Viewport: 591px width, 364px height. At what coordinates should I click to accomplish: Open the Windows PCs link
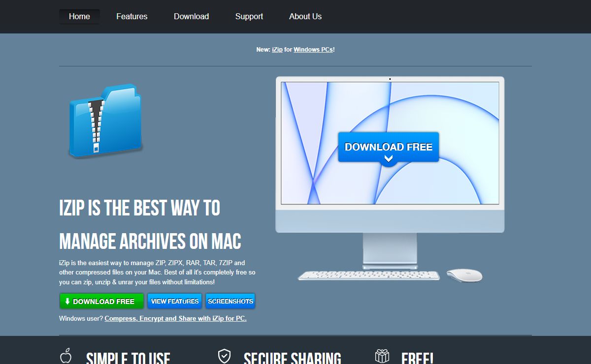point(313,50)
